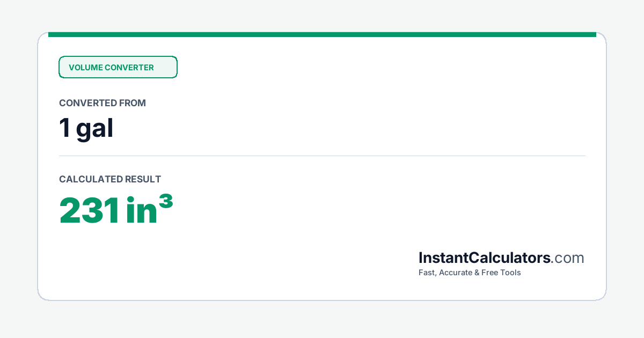Viewport: 644px width, 338px height.
Task: Click the in³ unit text
Action: [x=150, y=210]
